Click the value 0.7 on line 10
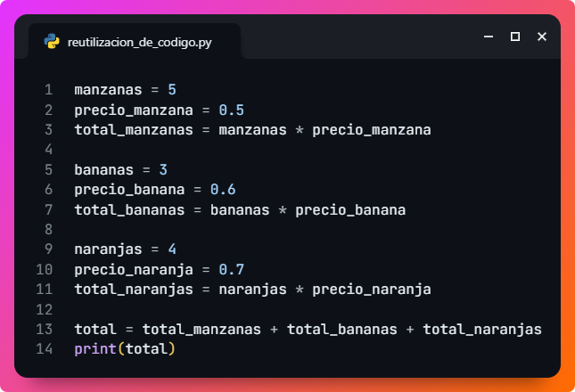 click(x=231, y=270)
